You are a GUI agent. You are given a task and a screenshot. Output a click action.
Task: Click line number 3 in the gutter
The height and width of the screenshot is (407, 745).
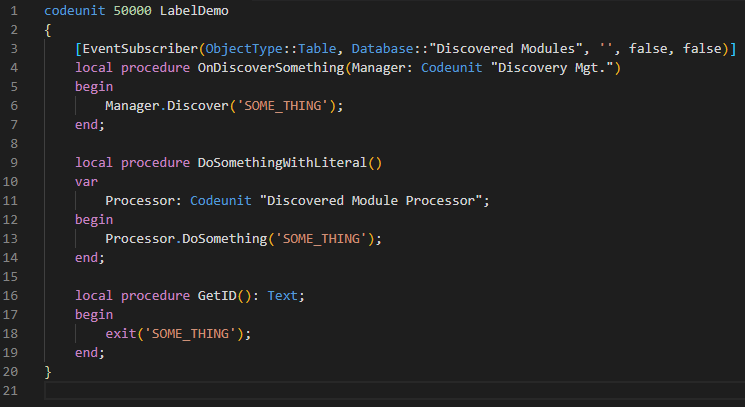(x=14, y=48)
